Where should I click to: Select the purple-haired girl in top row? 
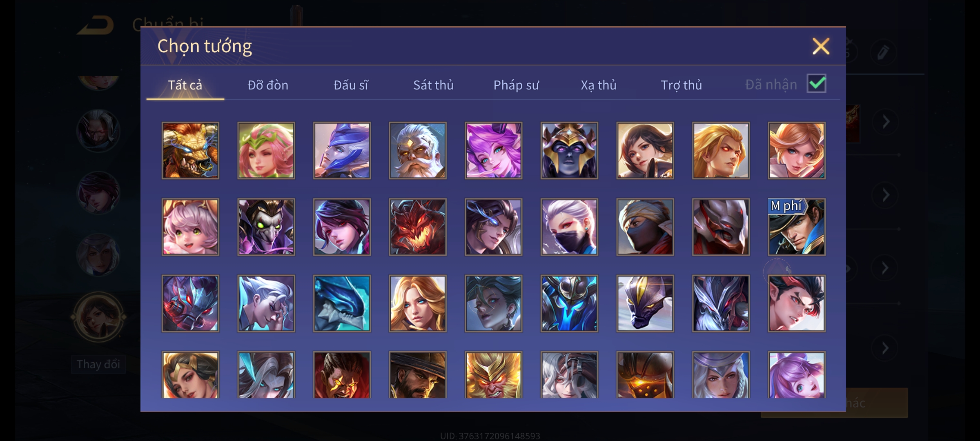pos(494,150)
